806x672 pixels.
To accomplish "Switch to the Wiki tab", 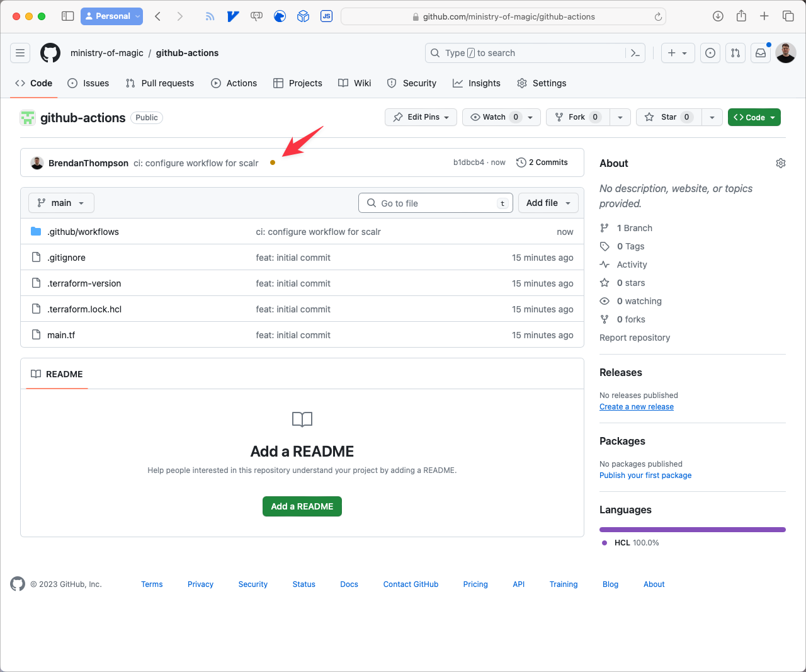I will pos(355,83).
